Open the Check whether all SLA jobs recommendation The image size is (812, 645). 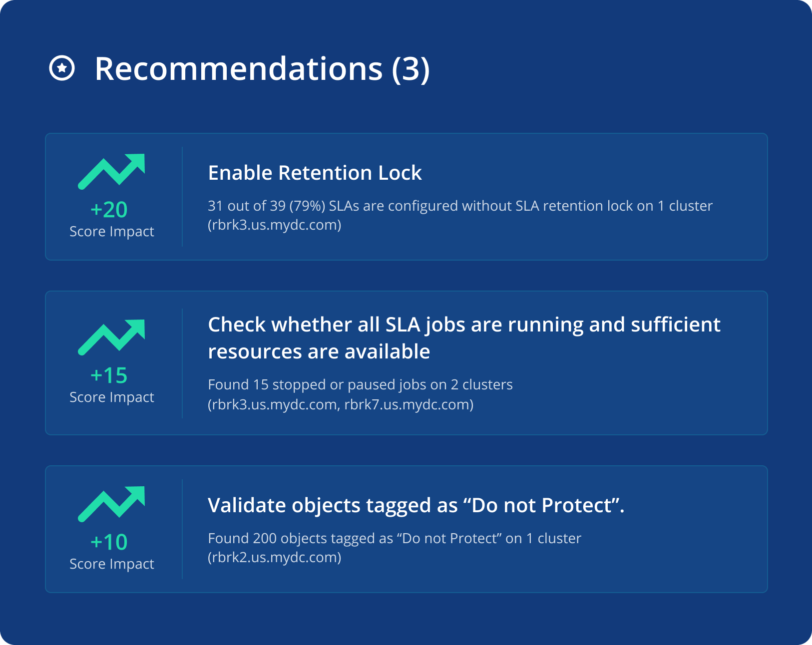click(464, 338)
